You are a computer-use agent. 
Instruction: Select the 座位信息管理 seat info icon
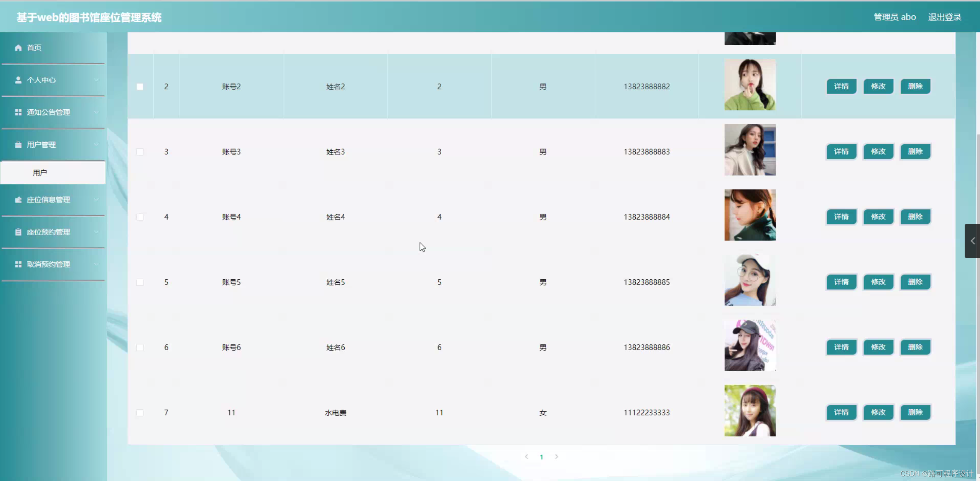[18, 199]
